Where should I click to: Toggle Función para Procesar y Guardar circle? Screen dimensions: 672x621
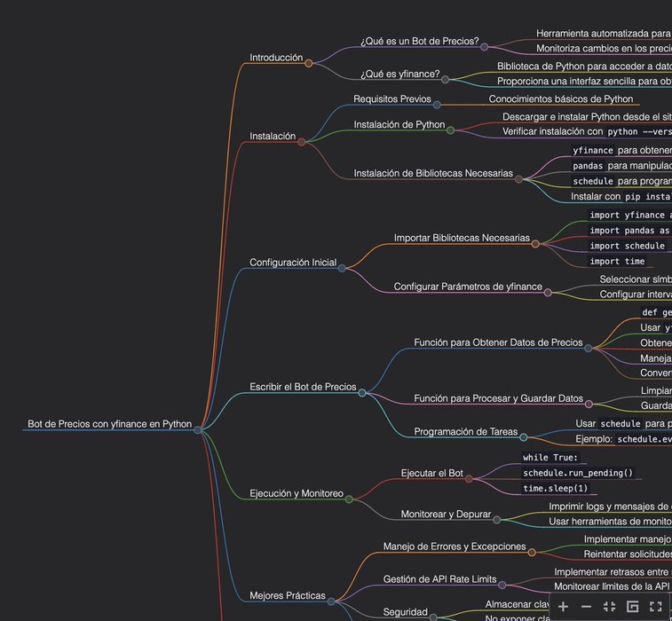pyautogui.click(x=589, y=405)
